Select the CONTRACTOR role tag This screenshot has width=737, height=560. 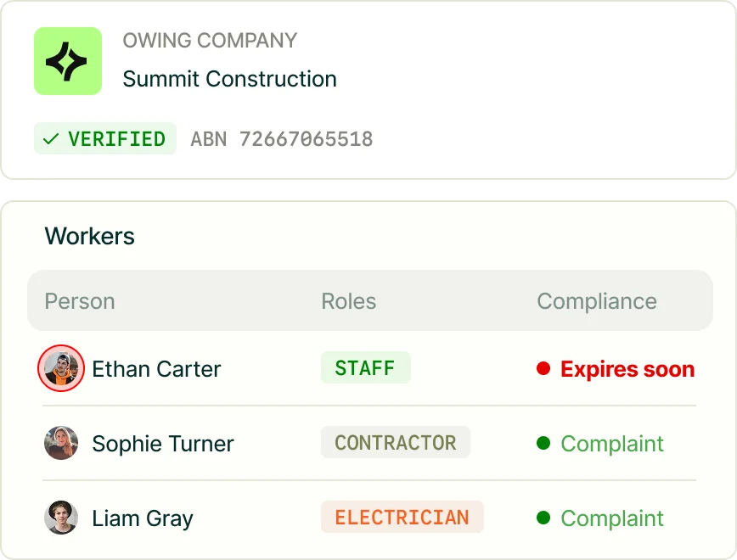396,443
